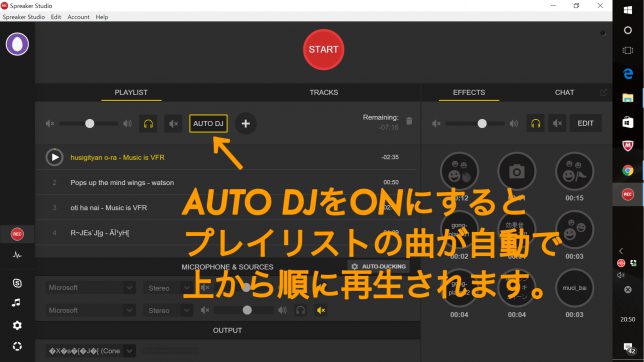Switch to the TRACKS tab
644x362 pixels.
coord(324,92)
